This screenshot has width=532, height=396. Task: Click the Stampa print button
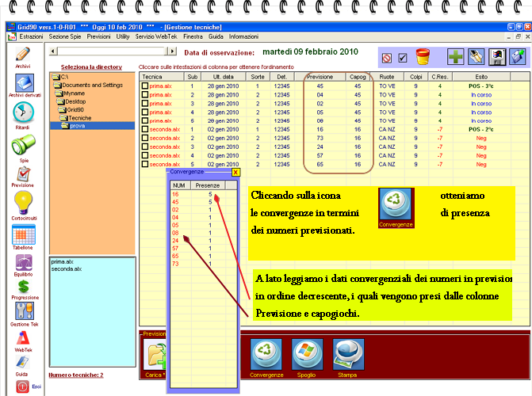348,355
